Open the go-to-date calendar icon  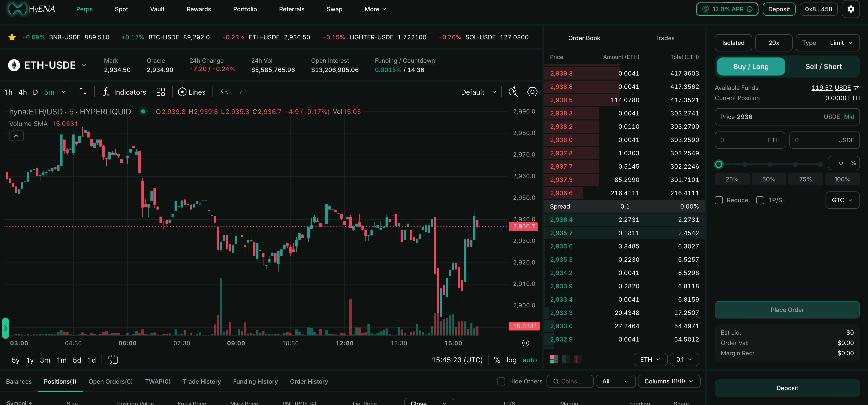113,360
